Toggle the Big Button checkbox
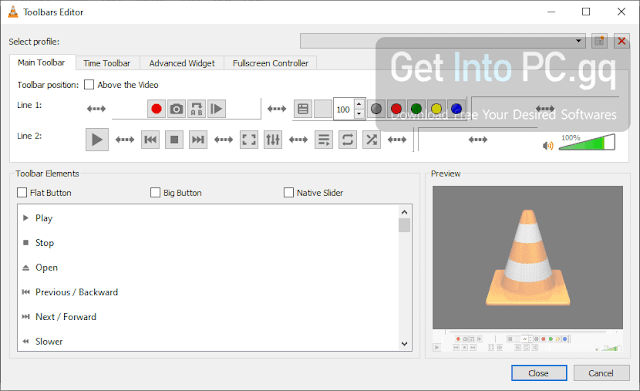Screen dimensions: 640x391 (x=155, y=192)
